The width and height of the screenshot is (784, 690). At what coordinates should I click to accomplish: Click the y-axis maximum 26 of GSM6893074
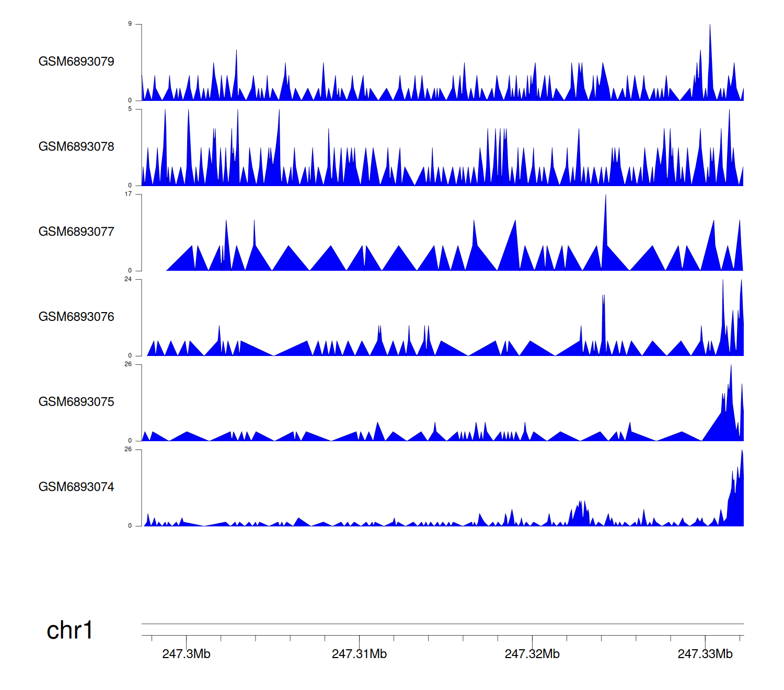(128, 450)
